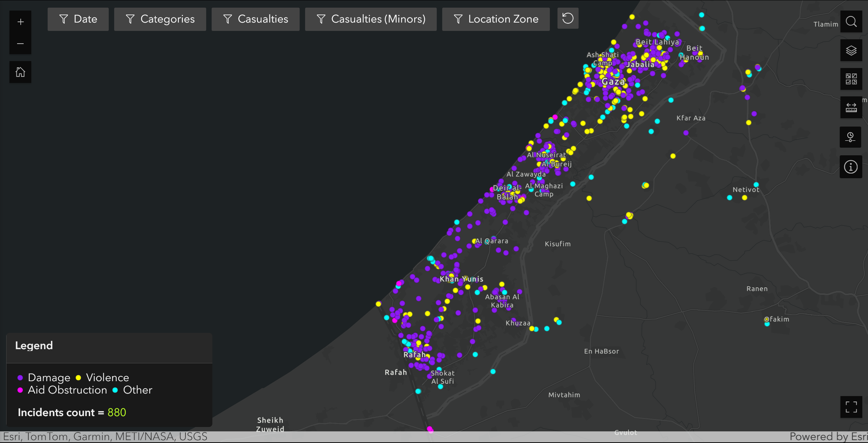Open the time slider tool
Viewport: 868px width, 443px height.
850,137
